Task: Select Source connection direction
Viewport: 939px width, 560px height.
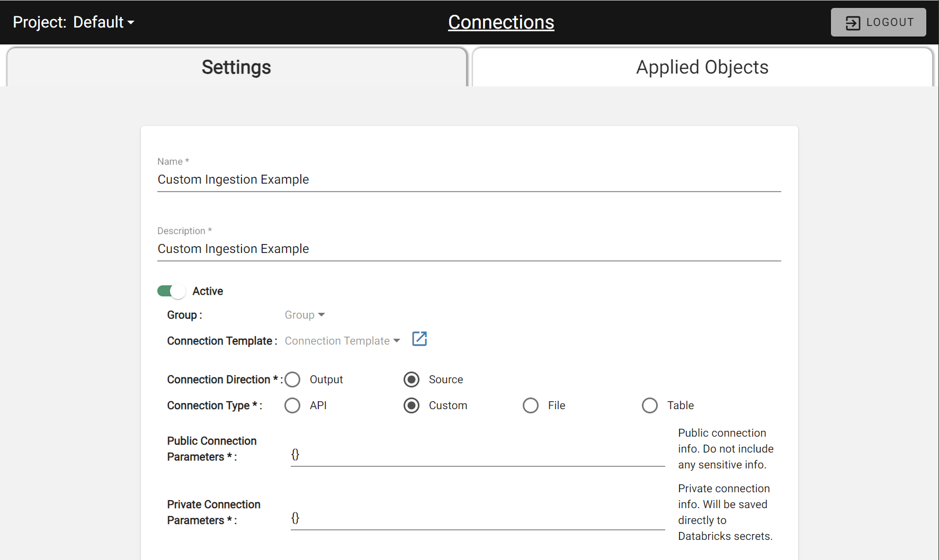Action: coord(412,380)
